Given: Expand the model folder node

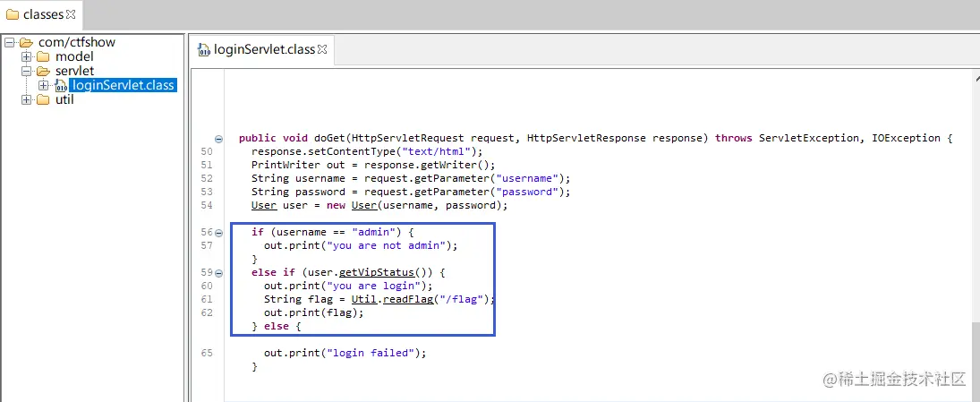Looking at the screenshot, I should coord(26,57).
